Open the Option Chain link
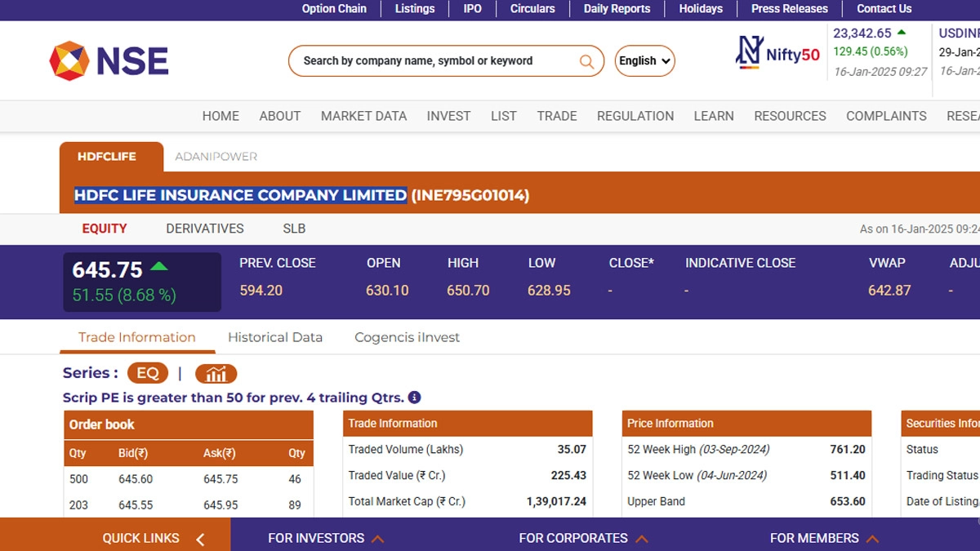This screenshot has height=551, width=980. pos(334,9)
